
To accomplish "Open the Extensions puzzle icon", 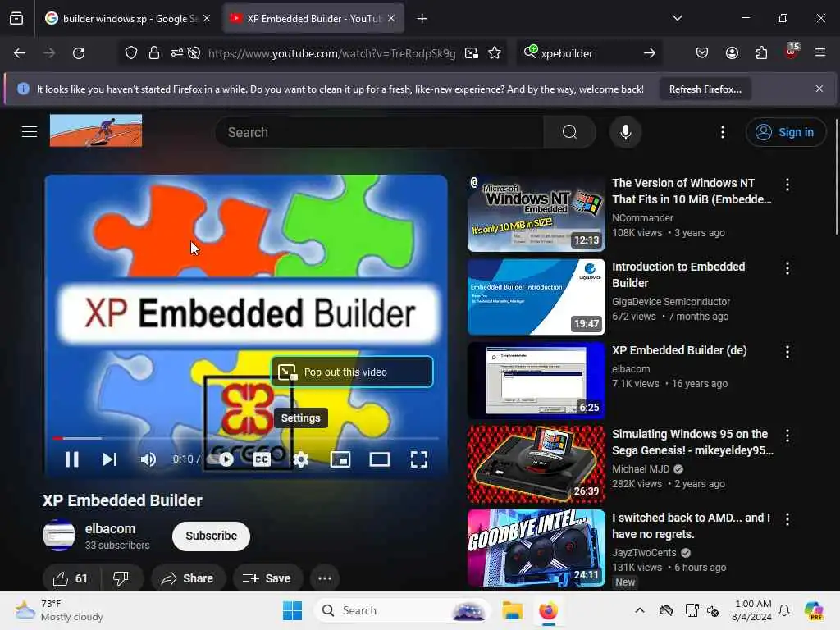I will 761,53.
